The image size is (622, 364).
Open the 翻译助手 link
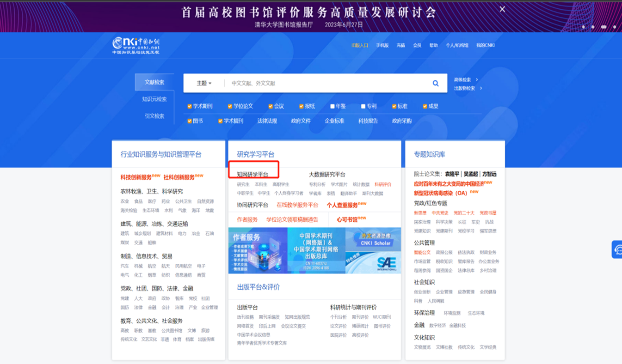click(349, 193)
